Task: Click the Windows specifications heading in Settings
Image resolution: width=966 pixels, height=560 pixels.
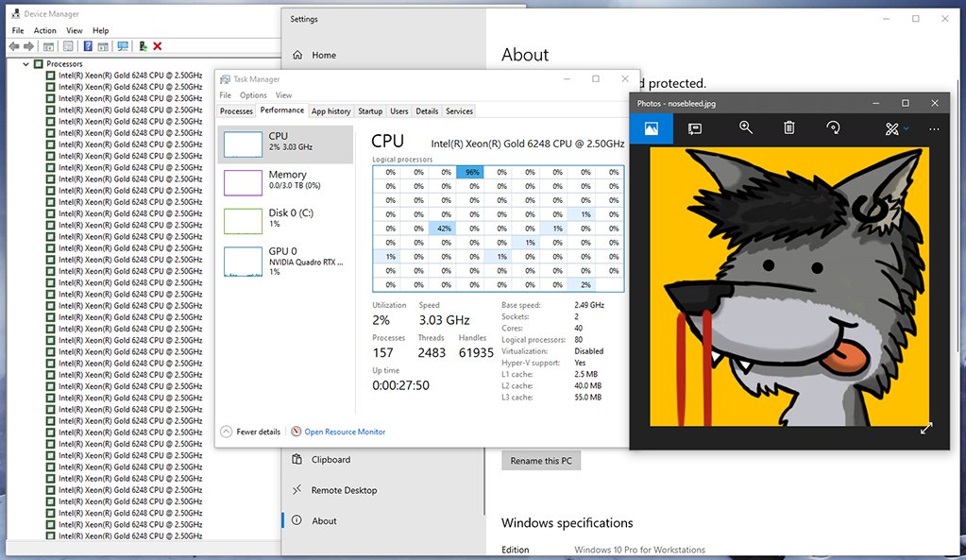Action: (567, 522)
